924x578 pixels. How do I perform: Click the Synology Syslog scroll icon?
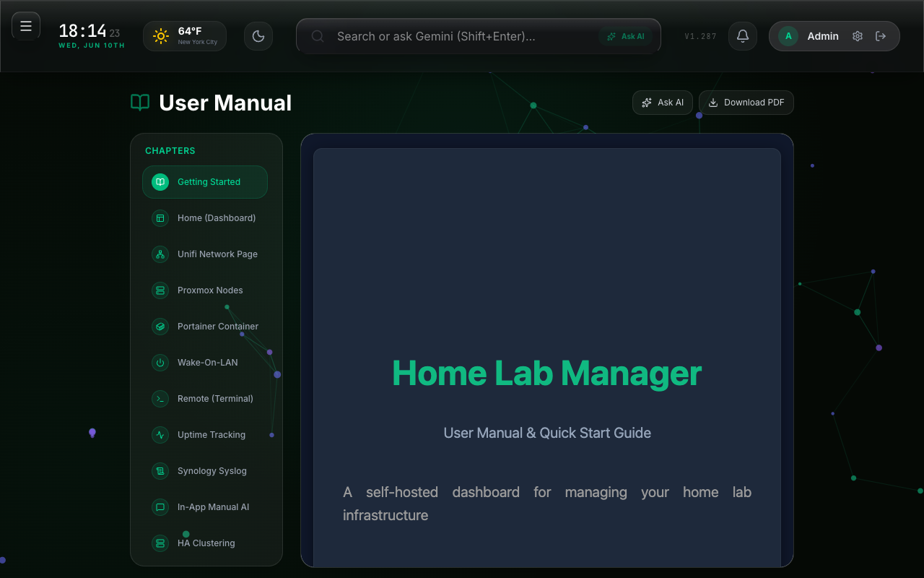point(160,471)
